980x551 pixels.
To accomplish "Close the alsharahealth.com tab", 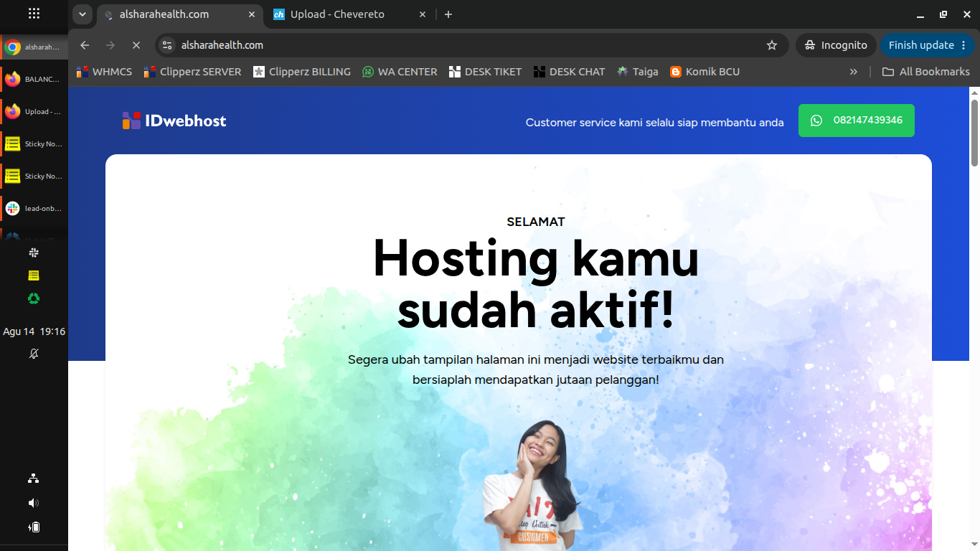I will click(251, 14).
